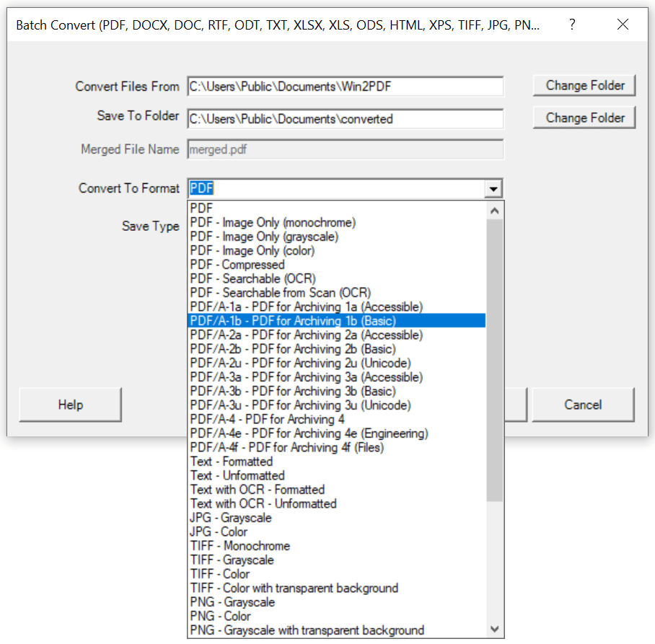The height and width of the screenshot is (644, 655).
Task: Choose Text with OCR - Formatted
Action: point(337,490)
